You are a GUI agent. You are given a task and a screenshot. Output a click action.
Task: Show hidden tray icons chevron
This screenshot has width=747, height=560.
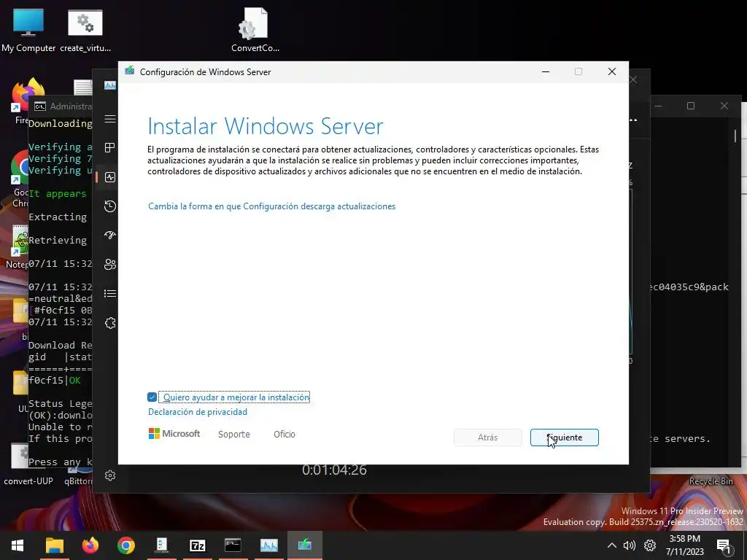pos(612,545)
